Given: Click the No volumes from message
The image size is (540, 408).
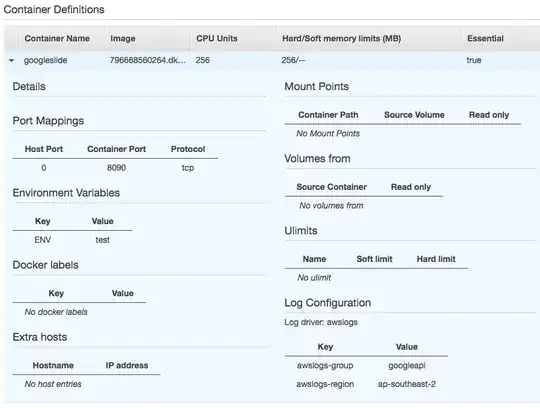Looking at the screenshot, I should pyautogui.click(x=331, y=206).
